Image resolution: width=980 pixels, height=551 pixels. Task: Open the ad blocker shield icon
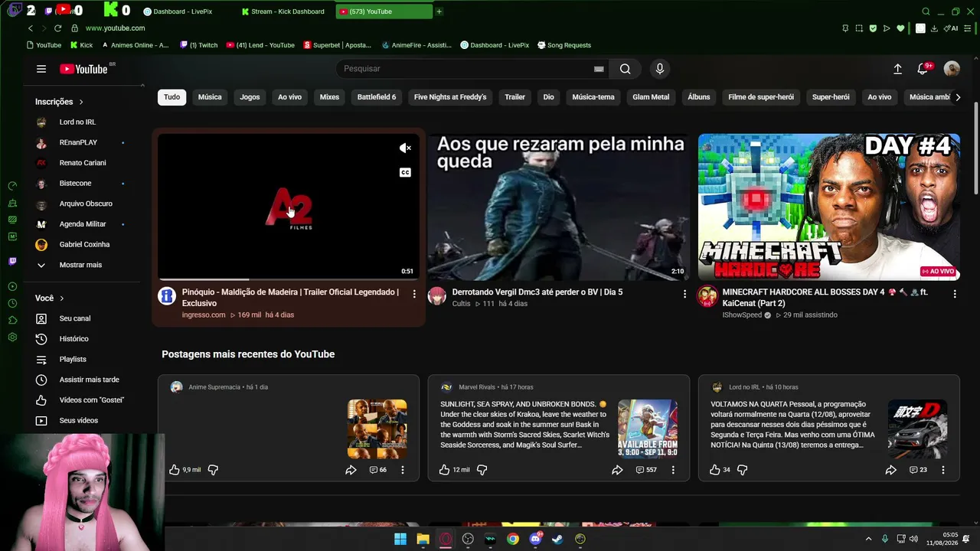873,28
